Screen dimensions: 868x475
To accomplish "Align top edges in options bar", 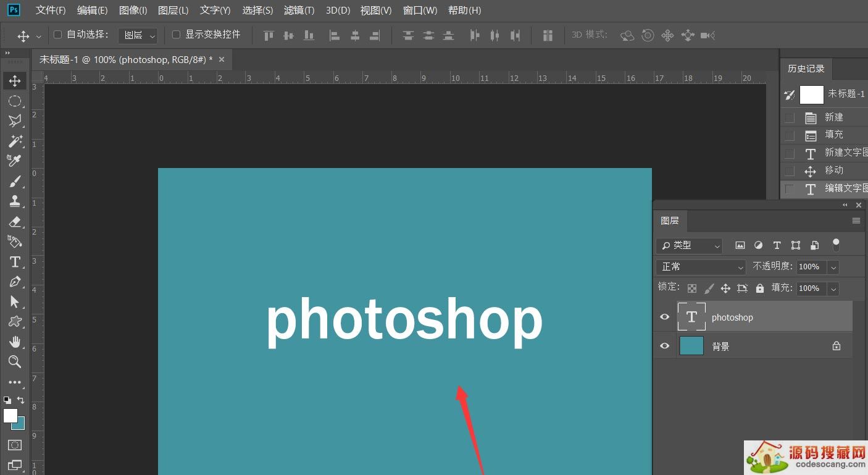I will point(269,36).
